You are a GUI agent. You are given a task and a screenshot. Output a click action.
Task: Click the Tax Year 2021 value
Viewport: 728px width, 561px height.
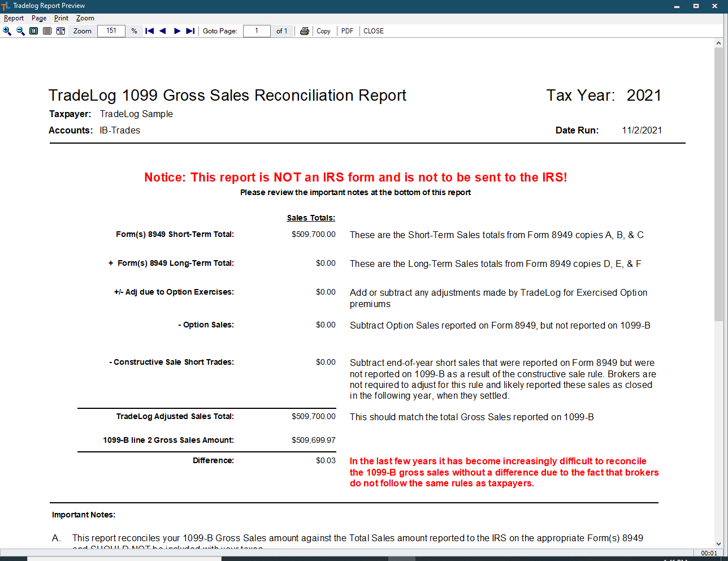tap(644, 96)
